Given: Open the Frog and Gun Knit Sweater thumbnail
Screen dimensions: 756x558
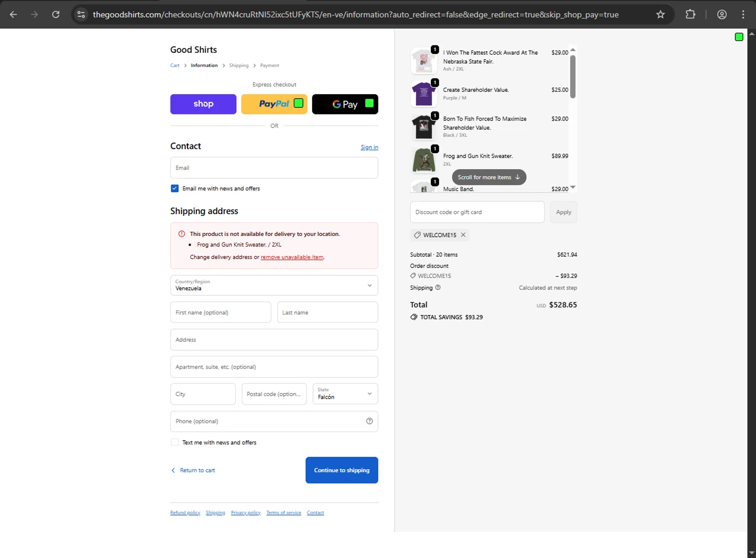Looking at the screenshot, I should (x=423, y=160).
